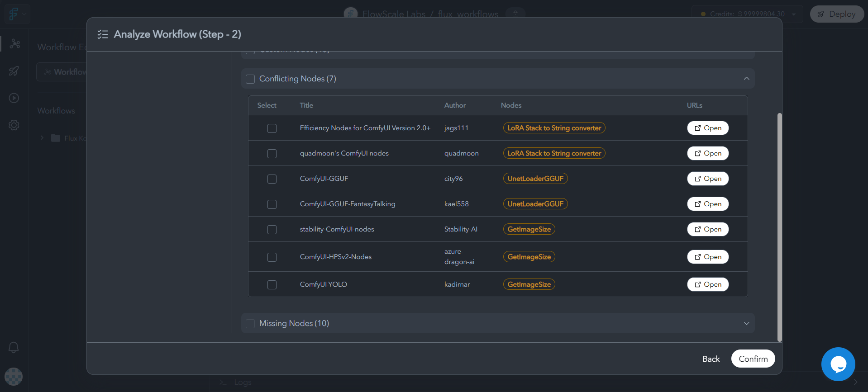
Task: Open URL for ComfyUI-GGUF by city96
Action: click(x=708, y=179)
